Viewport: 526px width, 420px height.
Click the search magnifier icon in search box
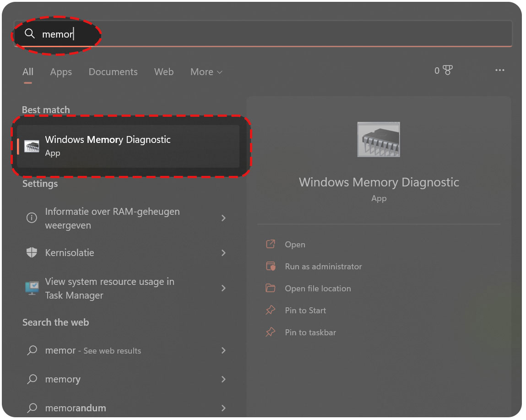point(29,33)
